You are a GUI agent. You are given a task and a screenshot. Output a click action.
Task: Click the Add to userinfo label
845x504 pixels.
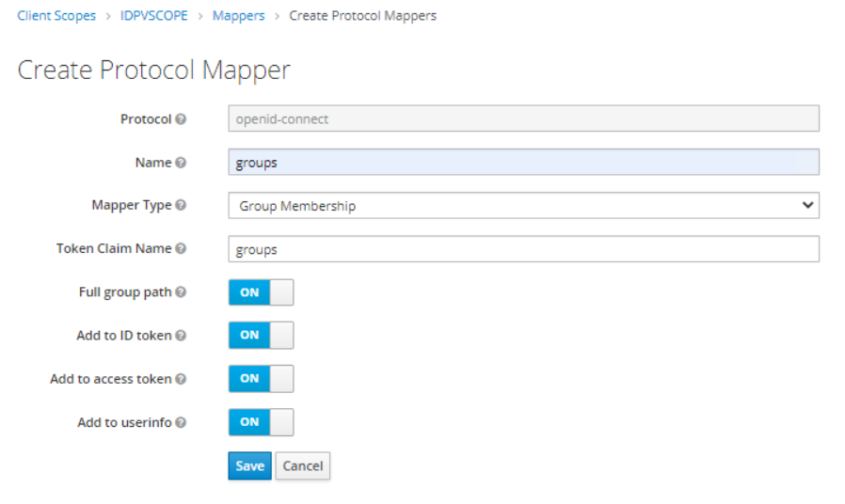[124, 422]
